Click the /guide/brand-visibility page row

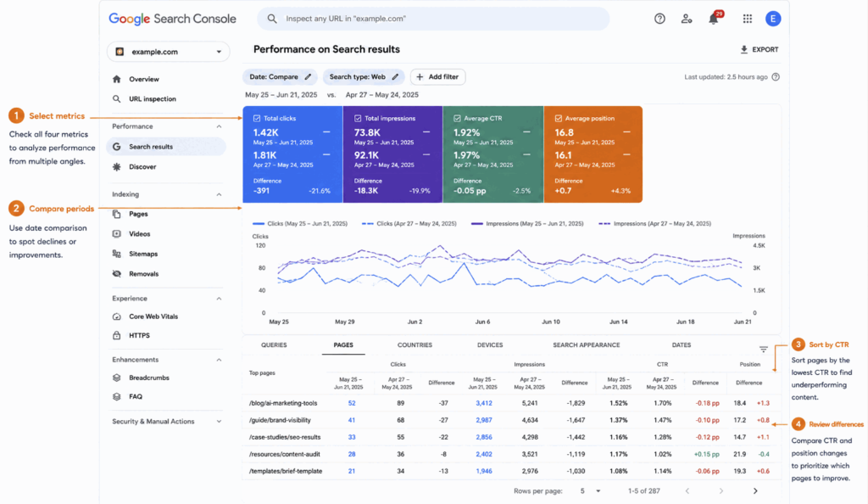click(x=511, y=420)
